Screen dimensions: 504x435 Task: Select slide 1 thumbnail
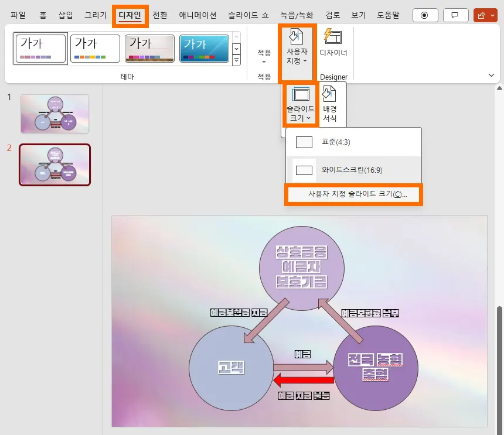coord(55,114)
